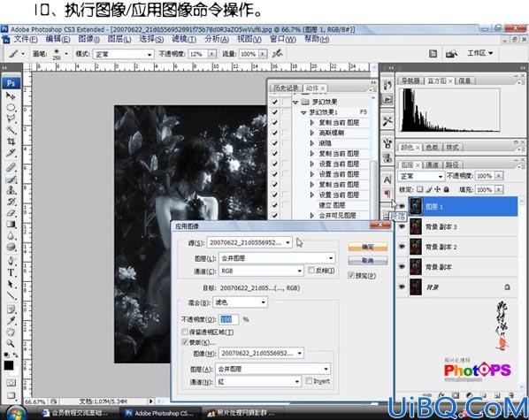Toggle Invert checkbox in mask section
Image resolution: width=529 pixels, height=420 pixels.
[309, 380]
